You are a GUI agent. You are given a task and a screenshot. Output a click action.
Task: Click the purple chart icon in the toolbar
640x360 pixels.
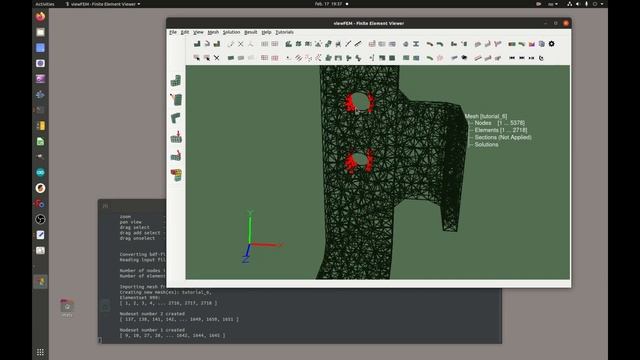coord(532,44)
